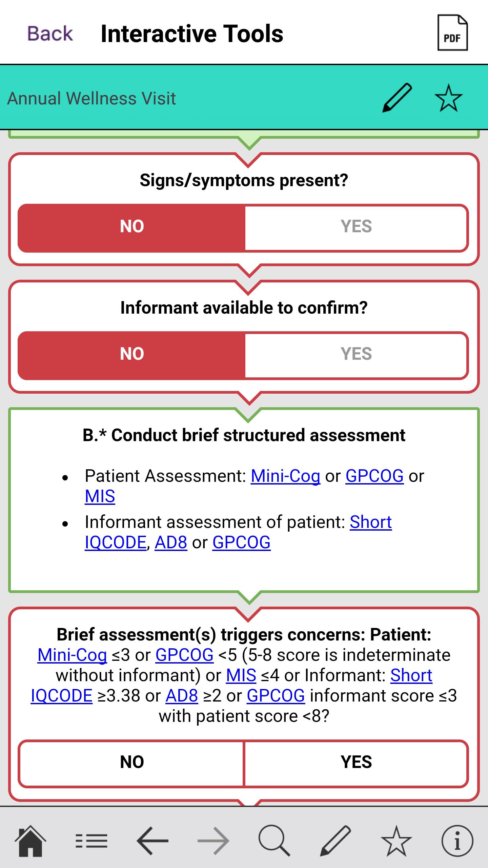Select YES for Signs/symptoms present
The width and height of the screenshot is (488, 868).
[x=356, y=226]
